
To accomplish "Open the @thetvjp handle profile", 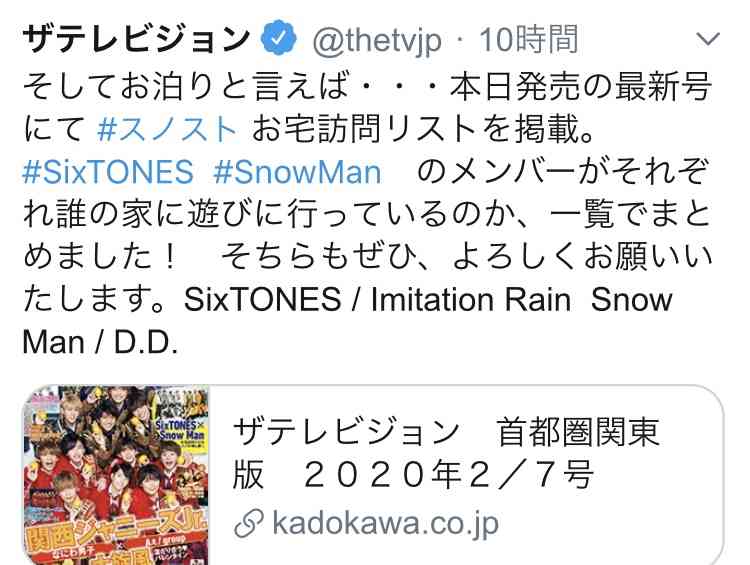I will pyautogui.click(x=377, y=40).
